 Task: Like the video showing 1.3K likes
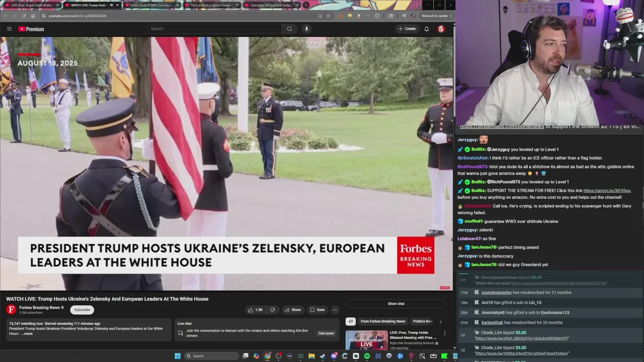(255, 310)
